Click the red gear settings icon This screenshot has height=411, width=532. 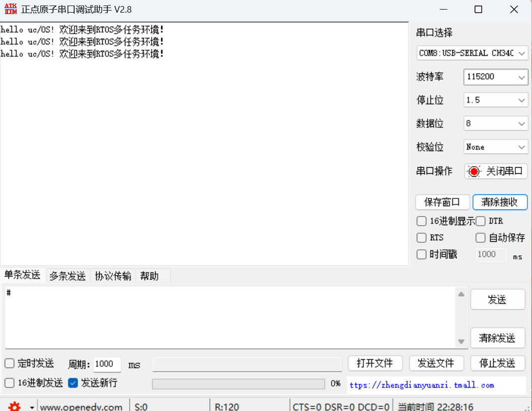point(14,406)
